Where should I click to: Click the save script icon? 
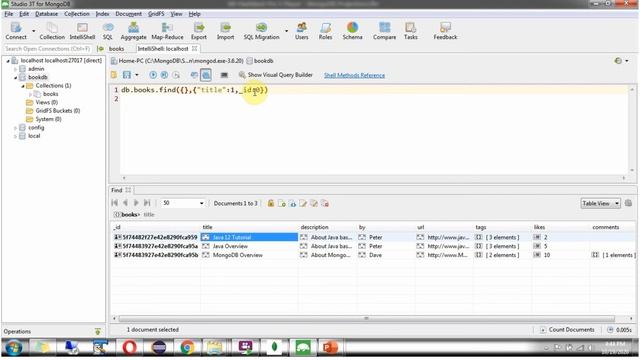pos(127,75)
